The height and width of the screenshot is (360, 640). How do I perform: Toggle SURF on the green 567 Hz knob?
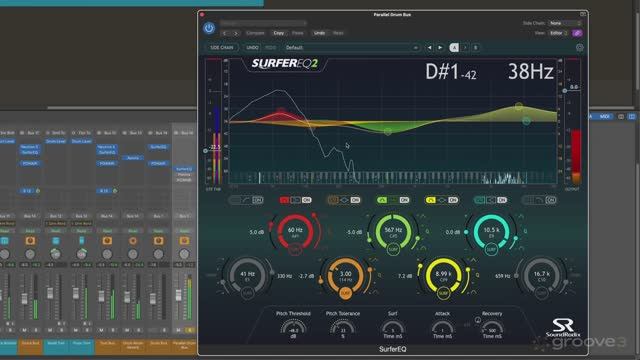(393, 249)
